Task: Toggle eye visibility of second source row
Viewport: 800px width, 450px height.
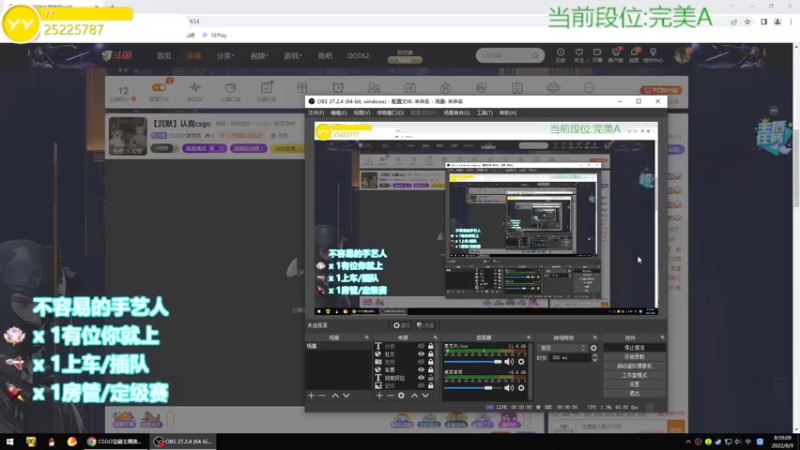Action: (x=421, y=354)
